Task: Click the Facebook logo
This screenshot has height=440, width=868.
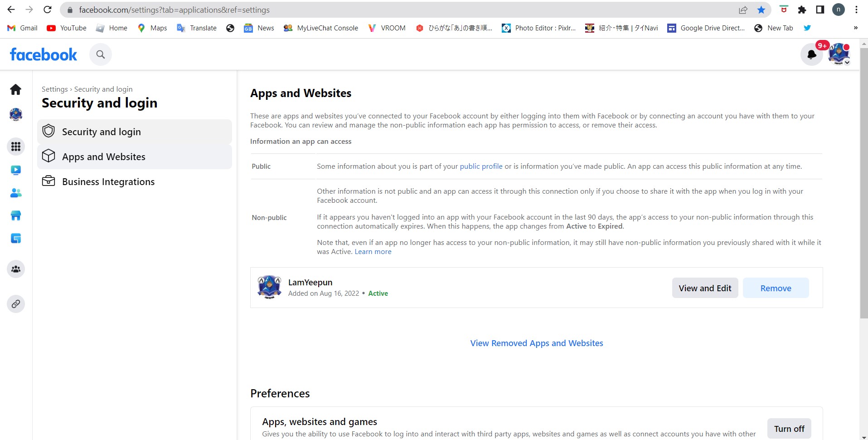Action: coord(44,54)
